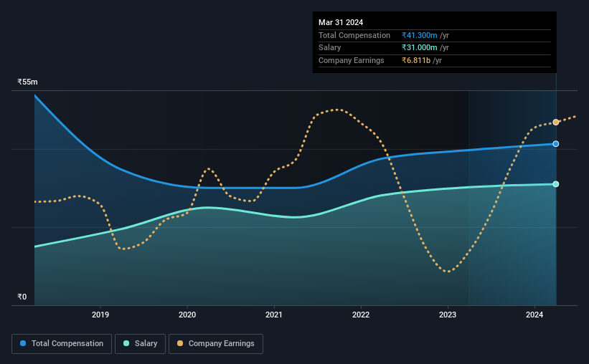Image resolution: width=589 pixels, height=364 pixels.
Task: Click the ₹31.000m salary value
Action: pos(419,48)
